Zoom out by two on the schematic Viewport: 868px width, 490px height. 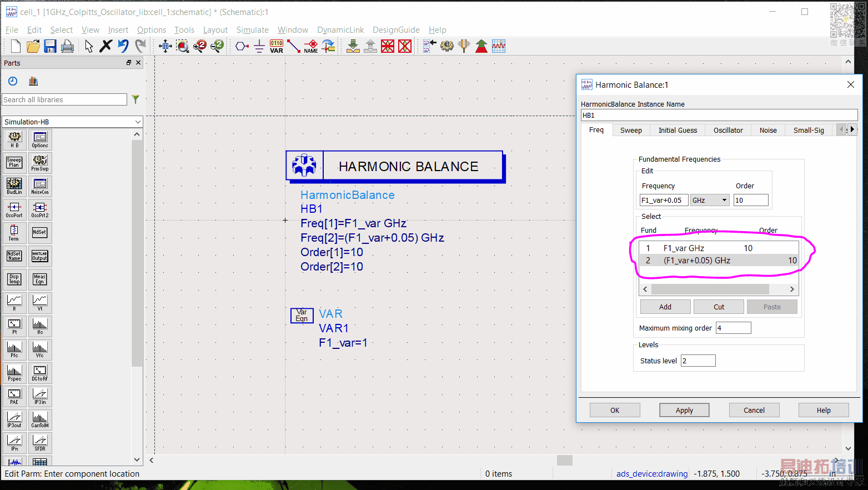(x=217, y=46)
